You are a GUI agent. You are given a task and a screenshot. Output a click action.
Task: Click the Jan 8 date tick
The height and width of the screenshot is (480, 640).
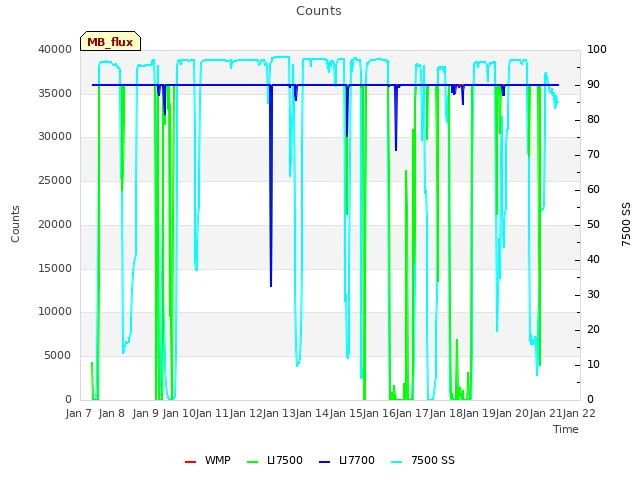[111, 414]
